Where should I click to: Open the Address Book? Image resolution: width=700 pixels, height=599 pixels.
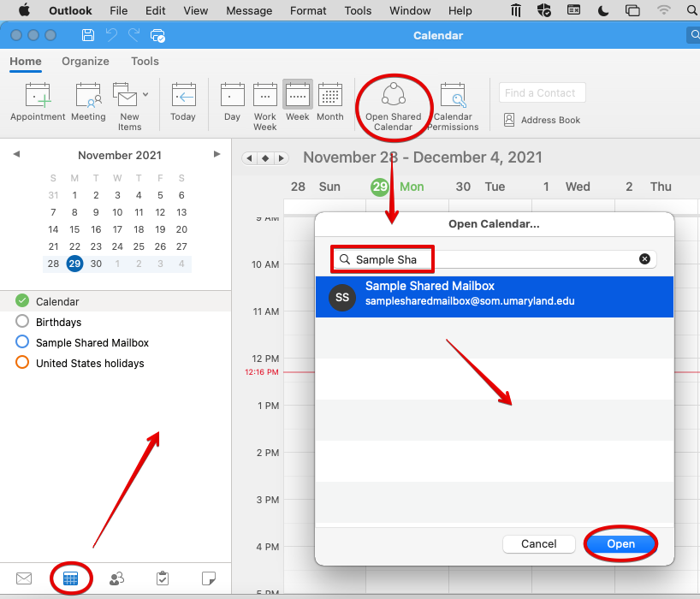coord(542,120)
